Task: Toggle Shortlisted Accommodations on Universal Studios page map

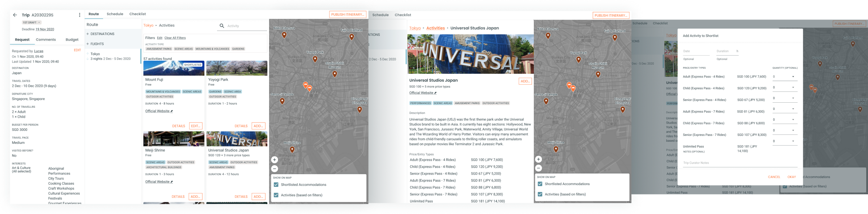Action: tap(540, 184)
